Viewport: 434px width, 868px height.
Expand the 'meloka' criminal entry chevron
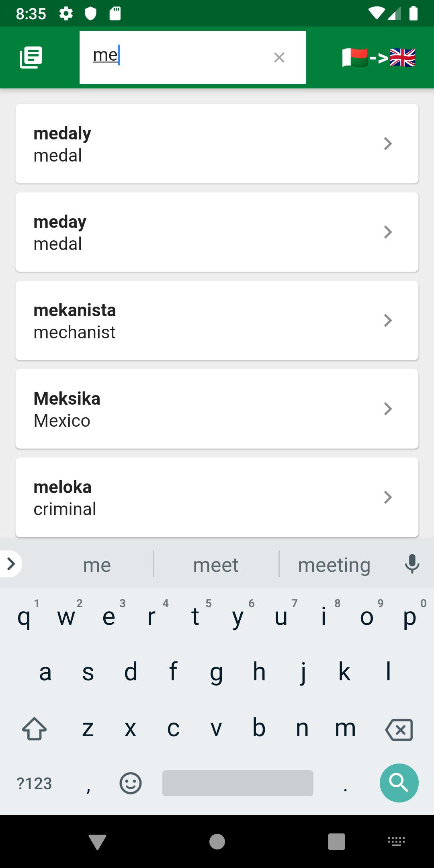(x=388, y=497)
